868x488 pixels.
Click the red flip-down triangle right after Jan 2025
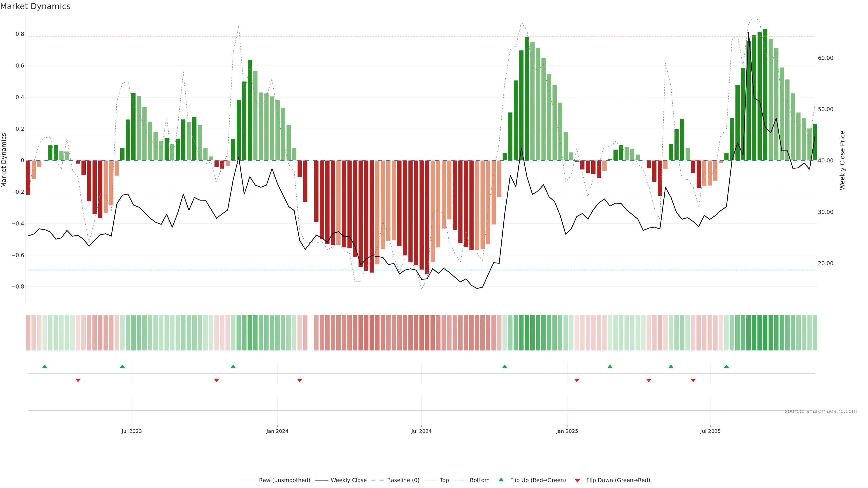577,380
